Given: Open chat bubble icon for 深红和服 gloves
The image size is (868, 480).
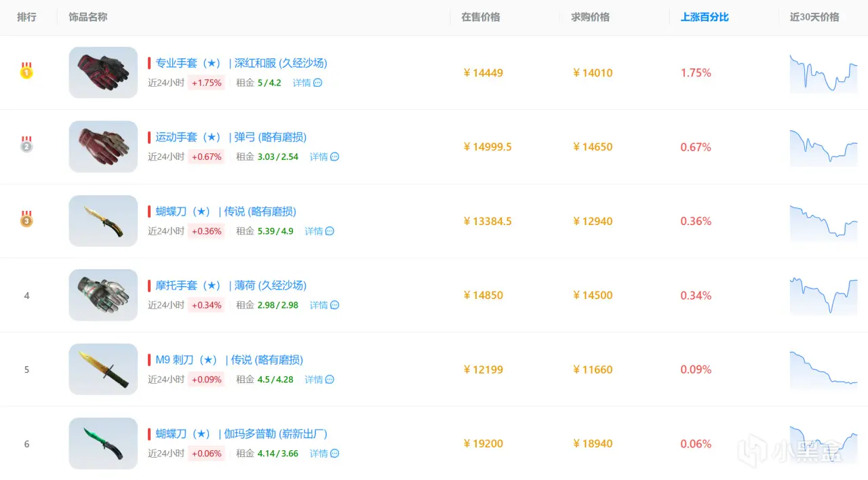Looking at the screenshot, I should [317, 83].
